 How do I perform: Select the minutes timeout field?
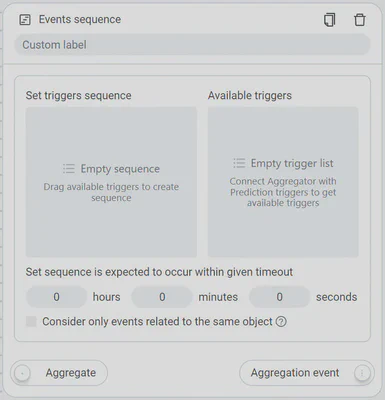pyautogui.click(x=162, y=297)
